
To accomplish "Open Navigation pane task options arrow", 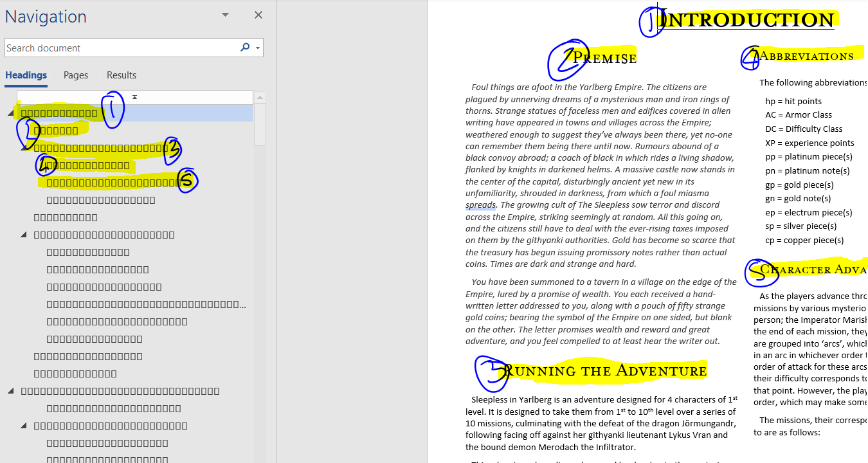I will [225, 15].
